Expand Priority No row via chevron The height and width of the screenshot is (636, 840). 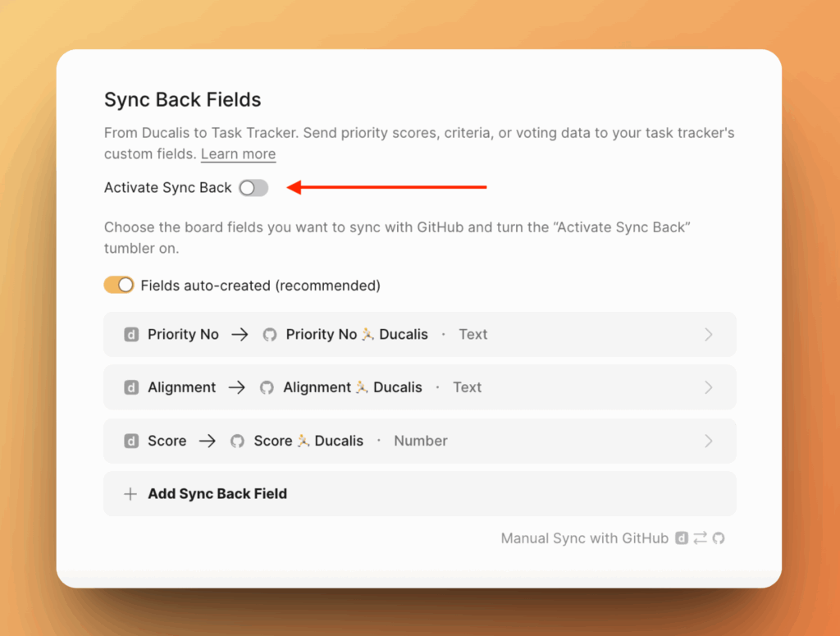709,335
